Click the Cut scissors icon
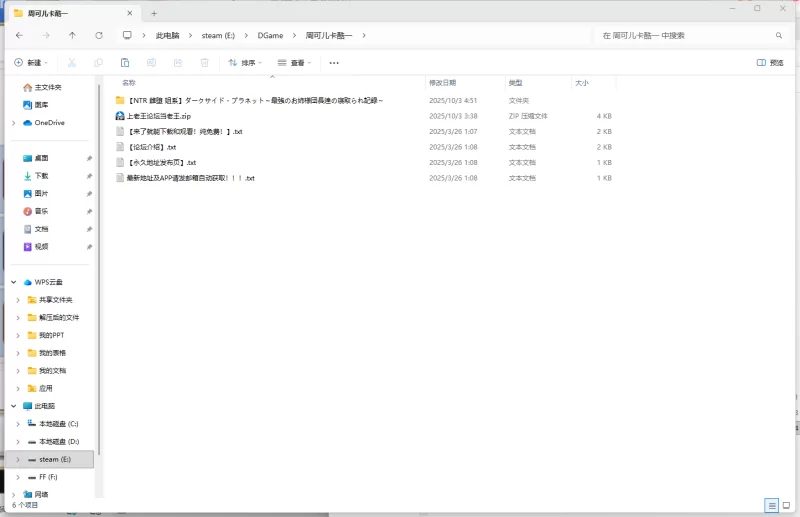Viewport: 800px width, 517px height. coord(72,63)
